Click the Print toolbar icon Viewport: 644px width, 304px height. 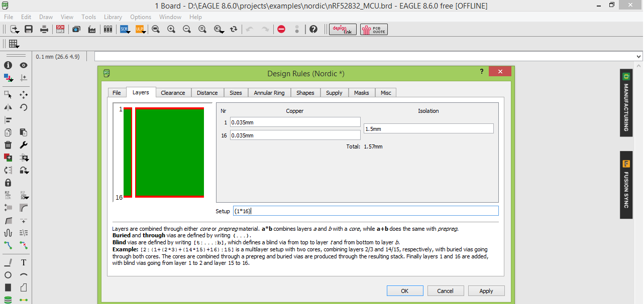[x=44, y=29]
